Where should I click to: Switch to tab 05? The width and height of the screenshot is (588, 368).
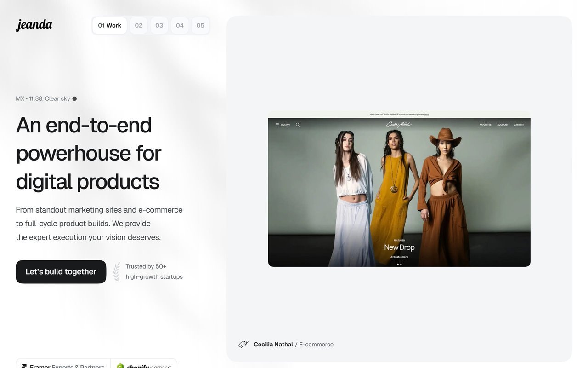pos(200,26)
